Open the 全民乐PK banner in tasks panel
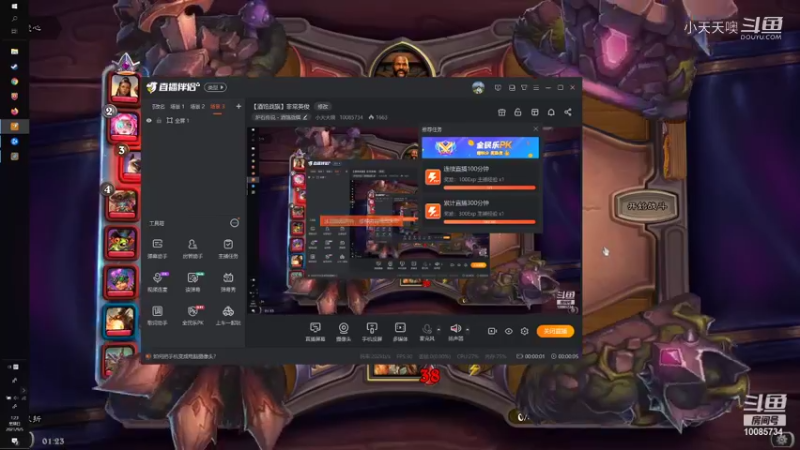Viewport: 800px width, 450px height. pyautogui.click(x=480, y=147)
